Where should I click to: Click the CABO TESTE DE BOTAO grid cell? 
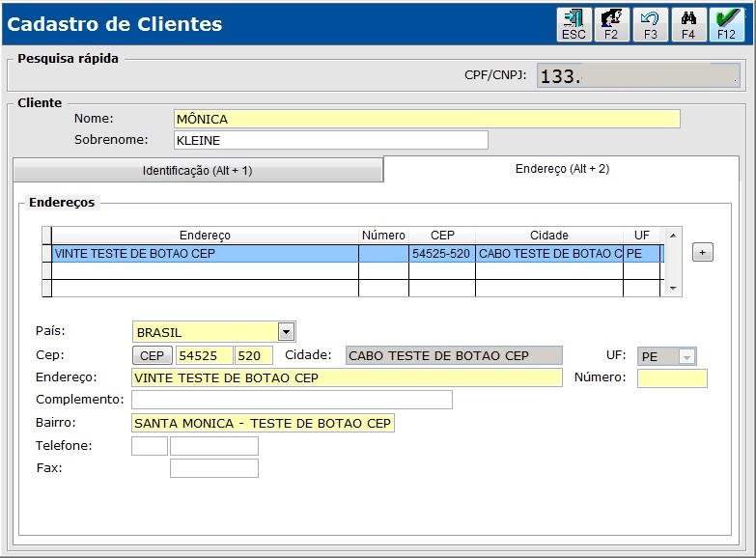point(549,253)
